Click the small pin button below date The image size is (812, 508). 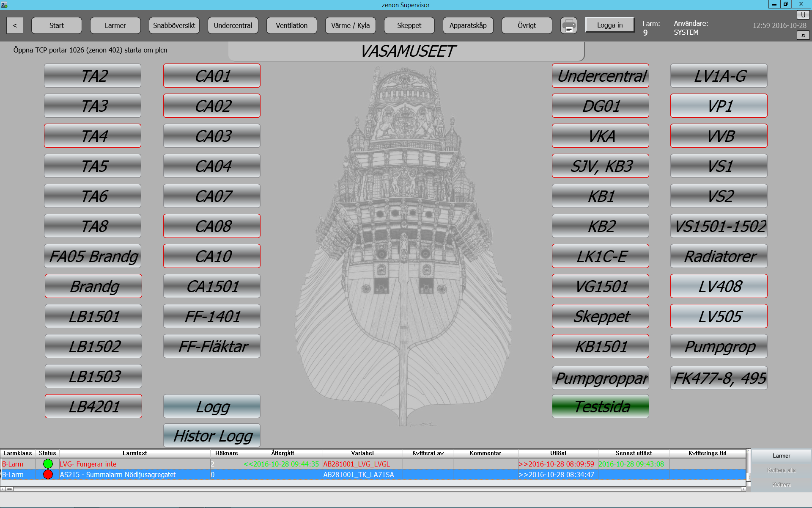pos(803,35)
